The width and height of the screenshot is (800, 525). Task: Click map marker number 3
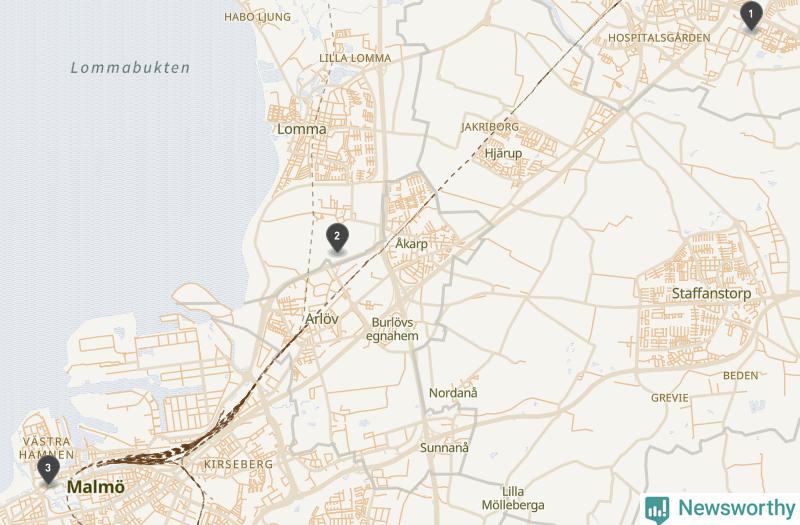click(48, 469)
